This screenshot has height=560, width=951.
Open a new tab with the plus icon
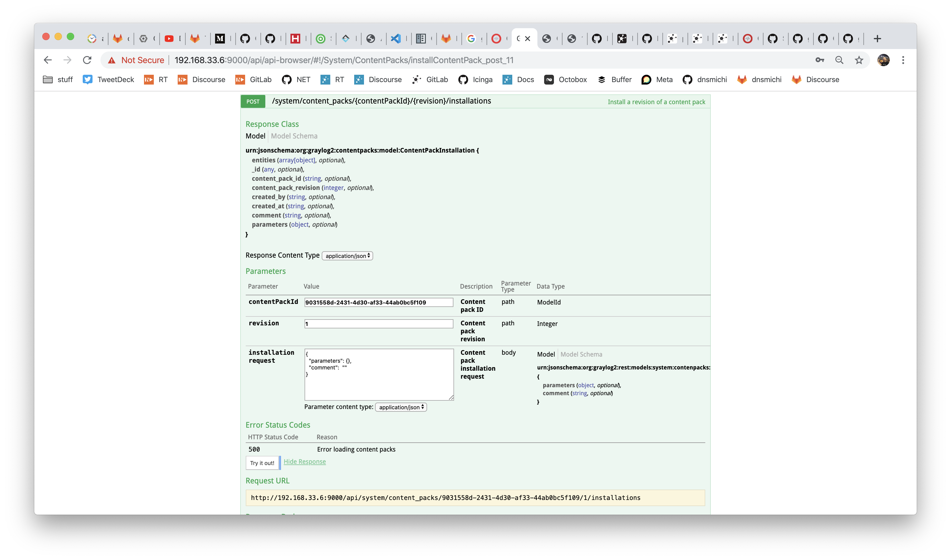tap(877, 39)
